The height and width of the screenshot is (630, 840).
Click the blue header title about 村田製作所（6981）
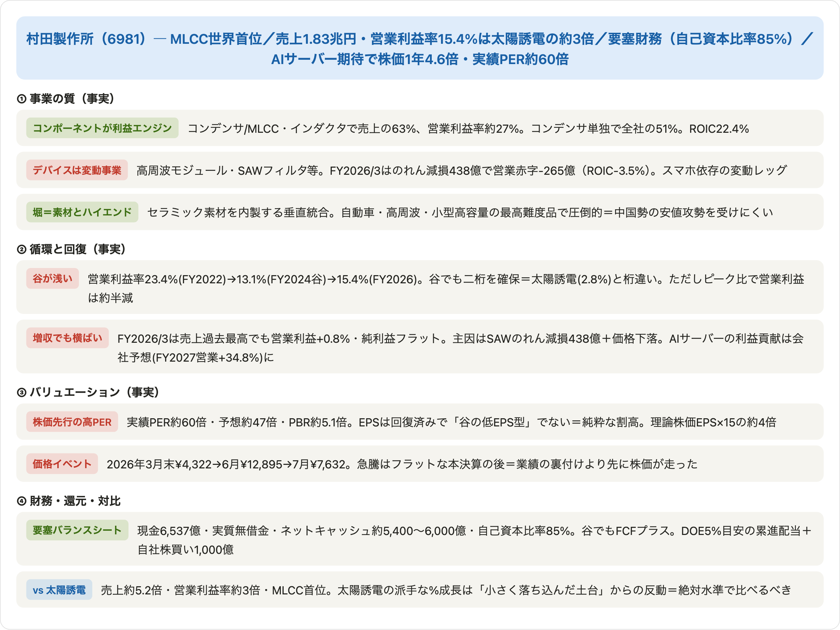pos(420,49)
